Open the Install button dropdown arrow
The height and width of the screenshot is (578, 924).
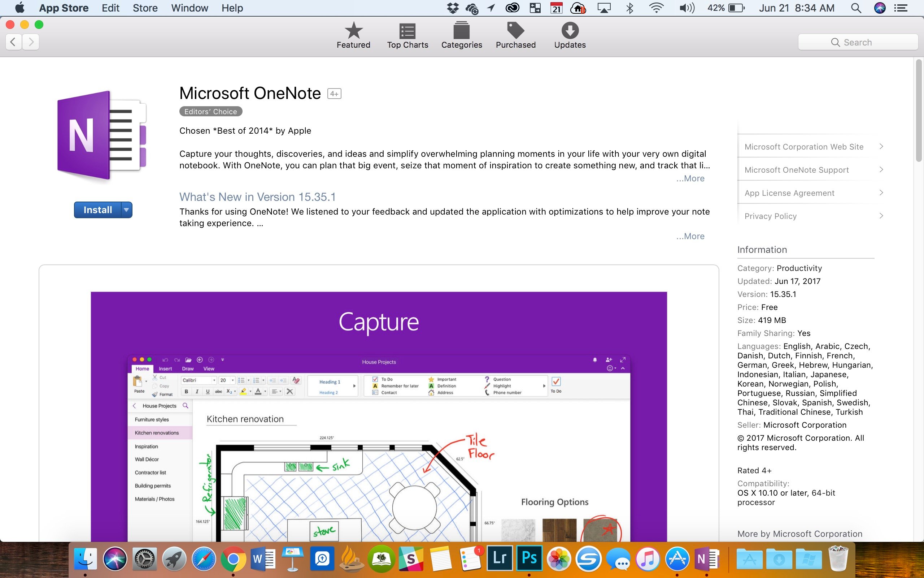(126, 210)
